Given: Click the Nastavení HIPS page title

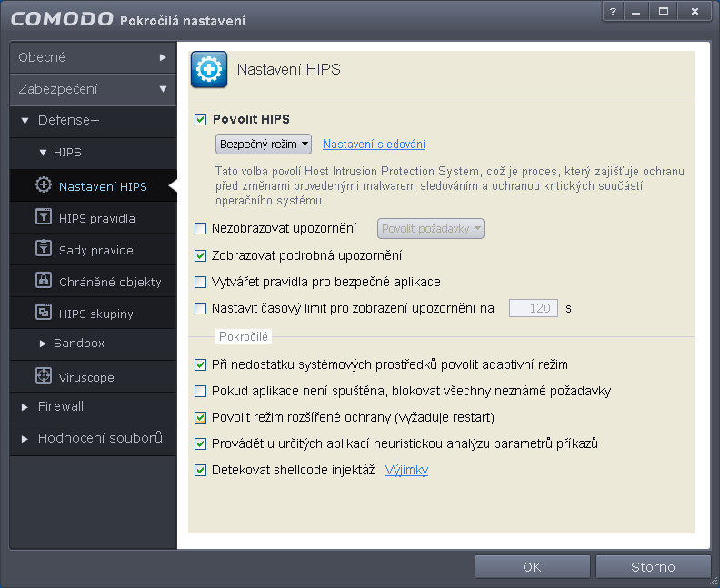Looking at the screenshot, I should click(288, 69).
